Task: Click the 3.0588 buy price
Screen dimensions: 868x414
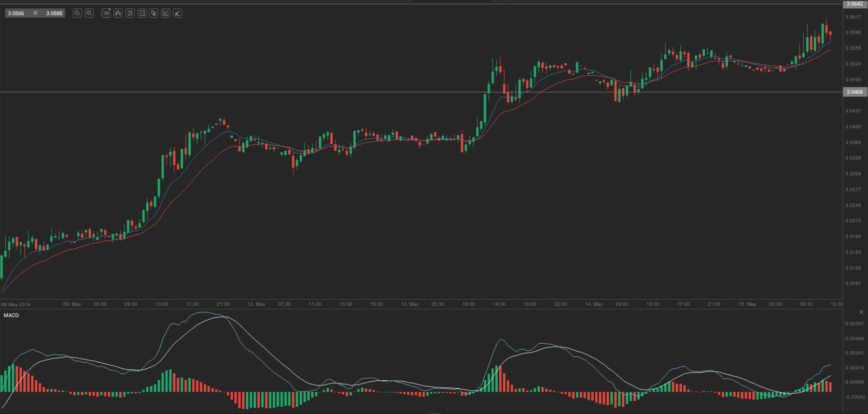Action: 54,13
